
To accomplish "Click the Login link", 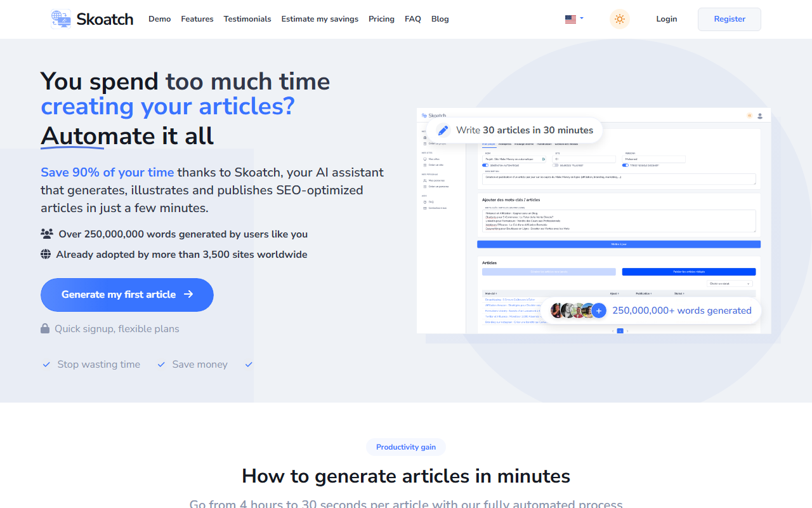I will pos(666,19).
